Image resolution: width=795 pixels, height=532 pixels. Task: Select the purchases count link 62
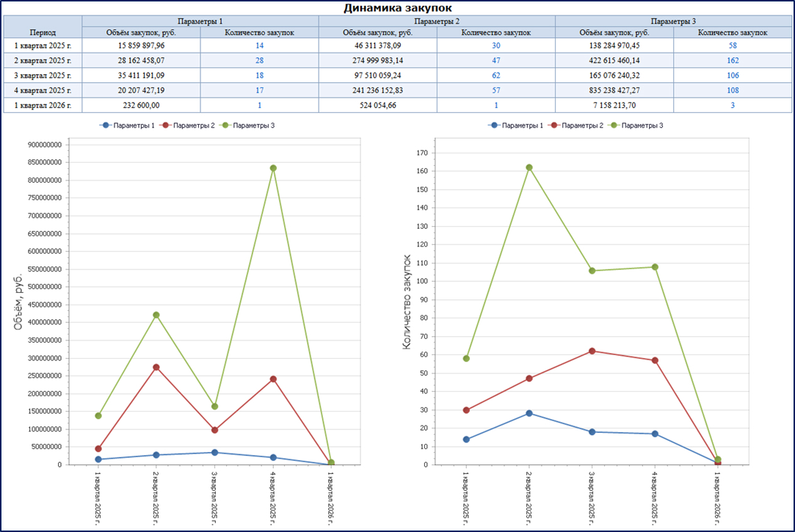495,76
